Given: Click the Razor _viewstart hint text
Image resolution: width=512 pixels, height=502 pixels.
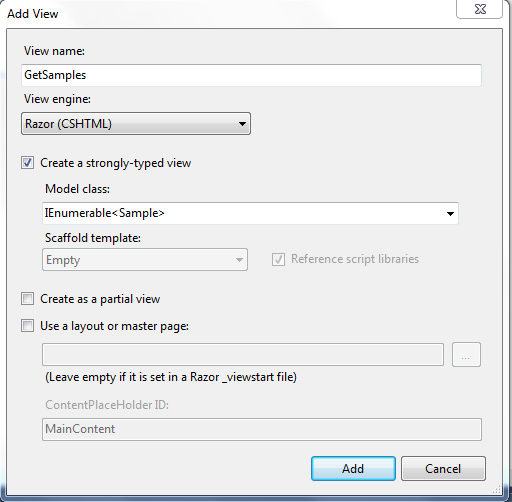Looking at the screenshot, I should pos(171,377).
